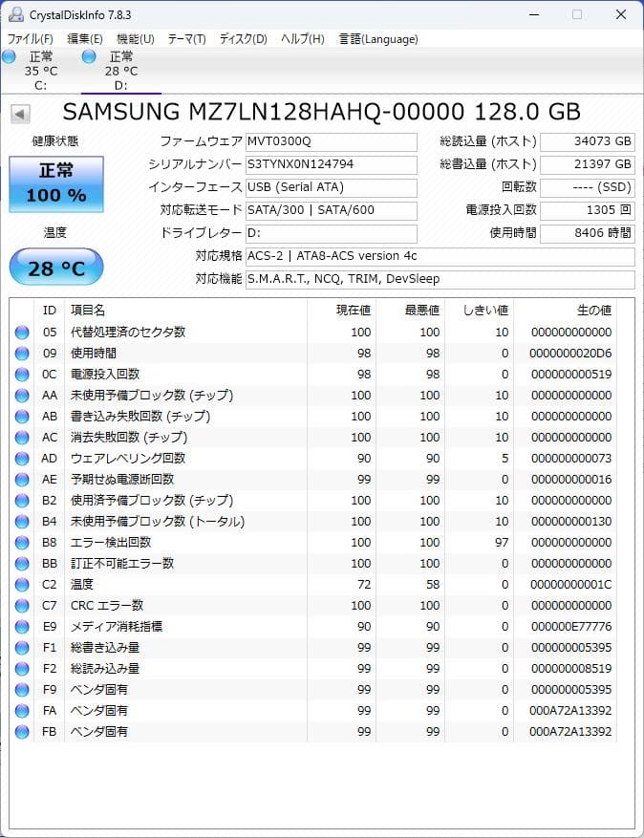Click the health indicator dot for 使用時間

click(21, 353)
